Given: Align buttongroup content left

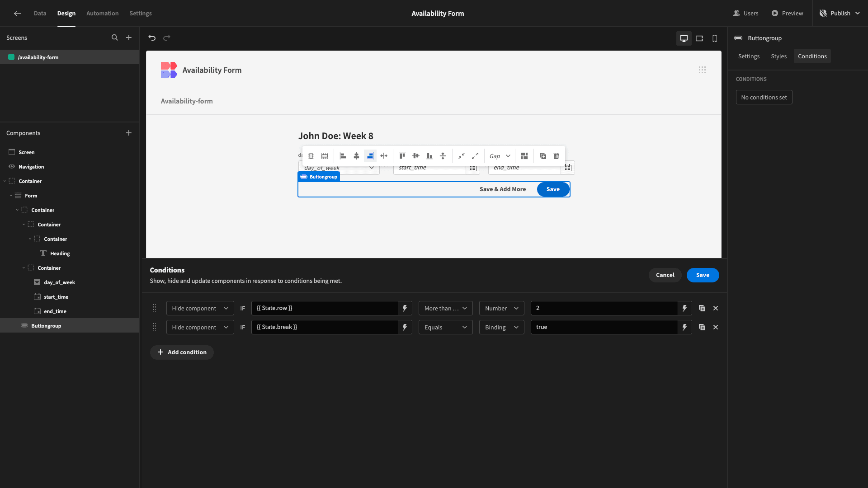Looking at the screenshot, I should [343, 156].
